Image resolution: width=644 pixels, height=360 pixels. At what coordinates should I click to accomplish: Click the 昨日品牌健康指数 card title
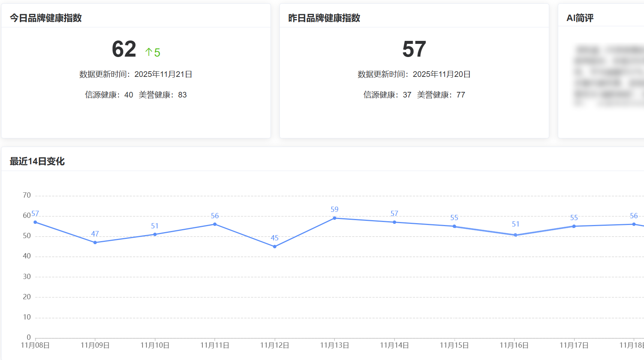point(324,18)
